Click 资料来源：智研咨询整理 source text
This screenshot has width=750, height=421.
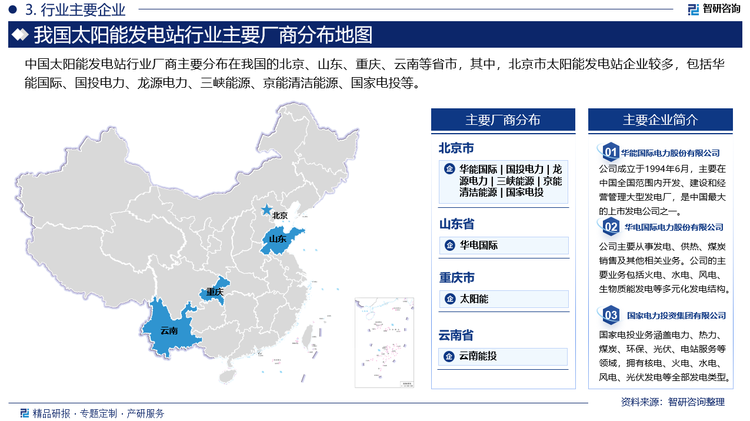673,402
